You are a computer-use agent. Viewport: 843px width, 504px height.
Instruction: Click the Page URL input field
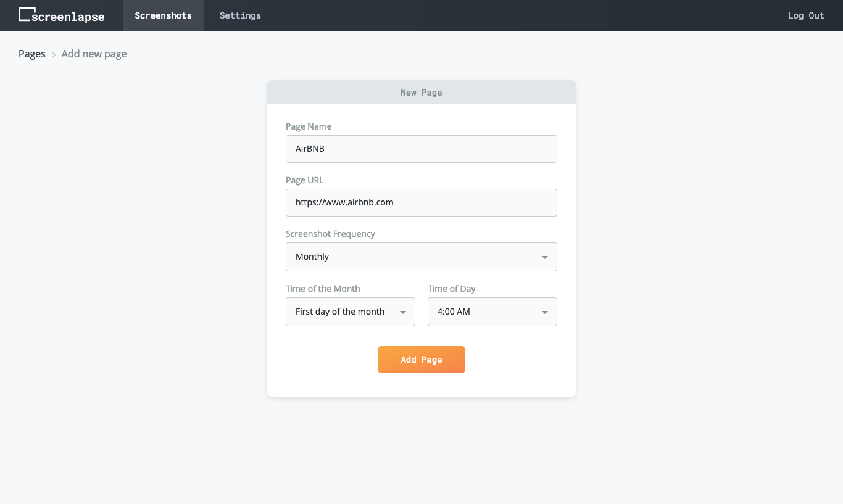click(421, 202)
